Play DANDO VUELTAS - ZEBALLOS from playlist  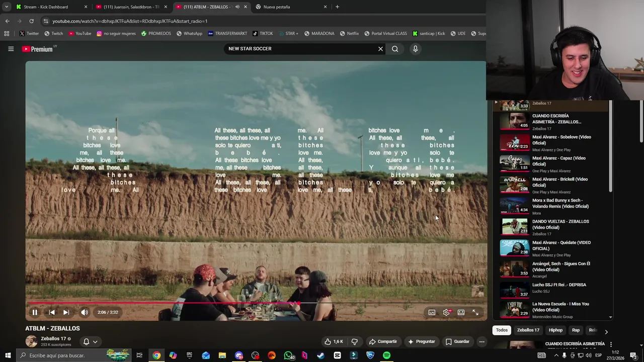click(553, 227)
